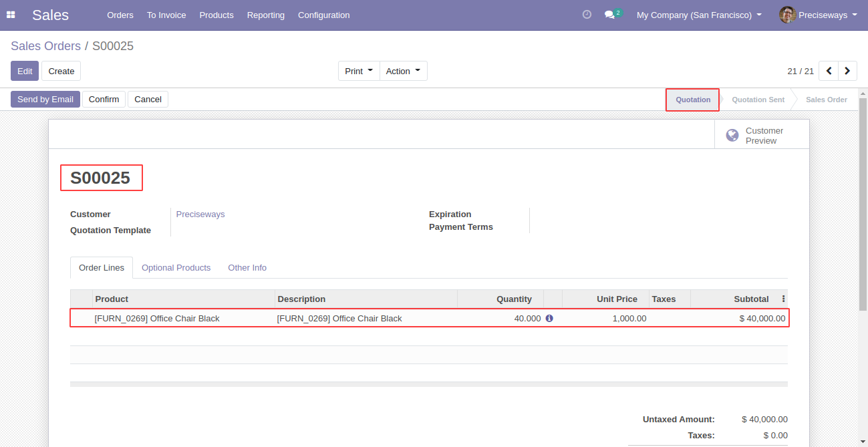Open column options kebab icon in table

pyautogui.click(x=783, y=299)
